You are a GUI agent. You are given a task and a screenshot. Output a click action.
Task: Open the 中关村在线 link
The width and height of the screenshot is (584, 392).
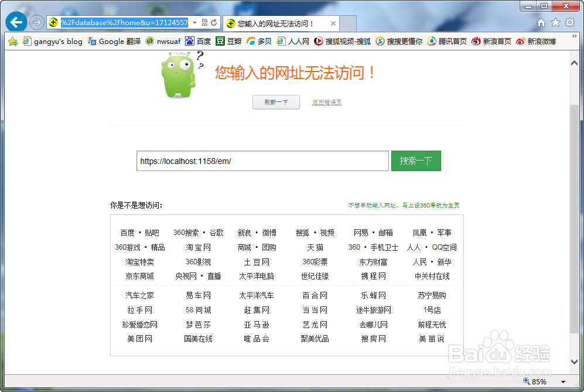[x=432, y=277]
